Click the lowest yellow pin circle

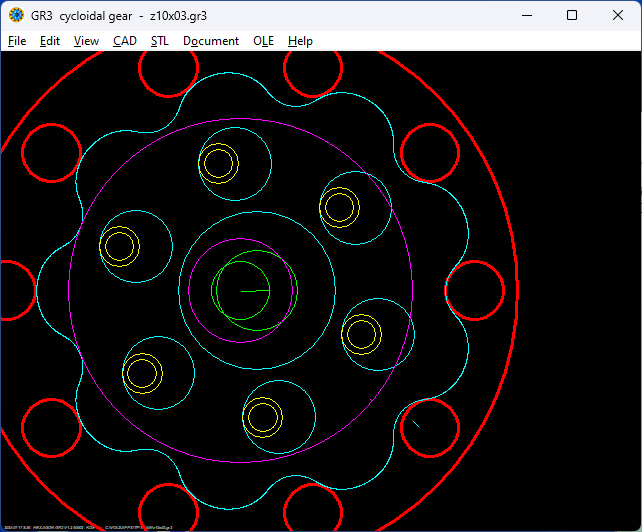[263, 417]
